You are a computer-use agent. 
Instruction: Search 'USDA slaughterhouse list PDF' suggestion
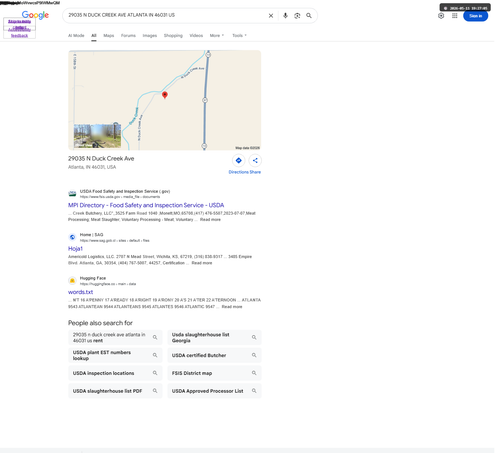(x=115, y=391)
